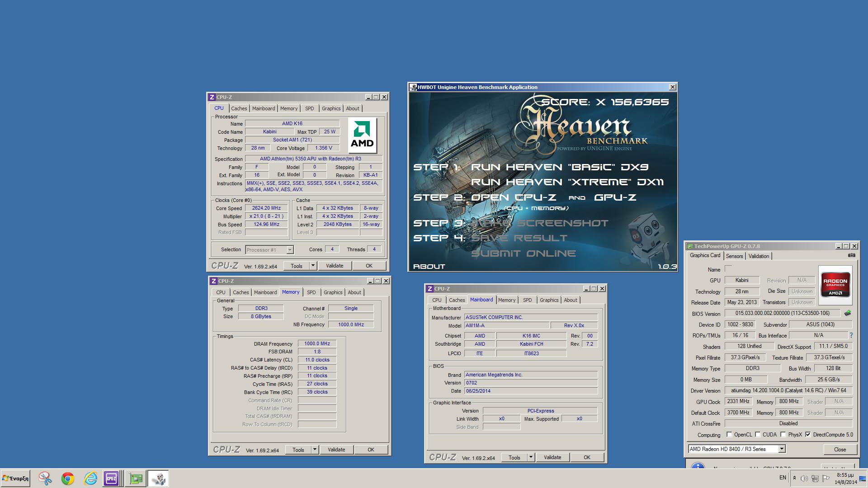The width and height of the screenshot is (868, 488).
Task: Click the Specification field AMD Athlon 5350
Action: click(314, 159)
